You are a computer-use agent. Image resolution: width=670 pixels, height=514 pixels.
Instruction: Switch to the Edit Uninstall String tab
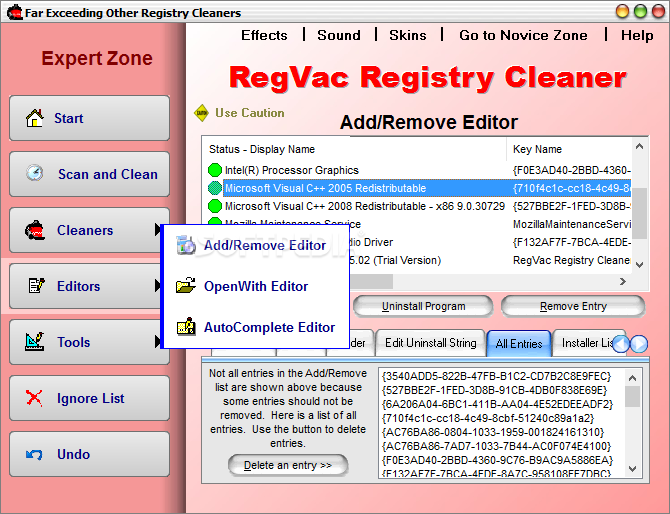[x=430, y=343]
